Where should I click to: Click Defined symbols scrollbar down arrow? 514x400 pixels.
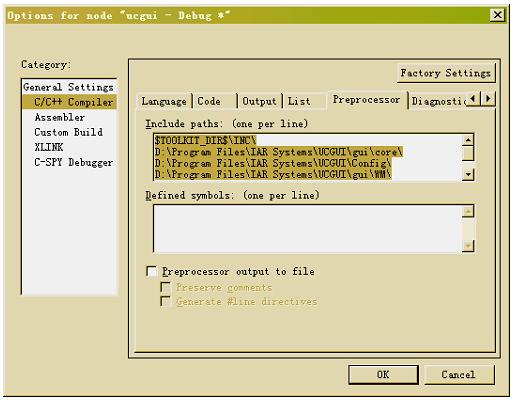pos(468,246)
